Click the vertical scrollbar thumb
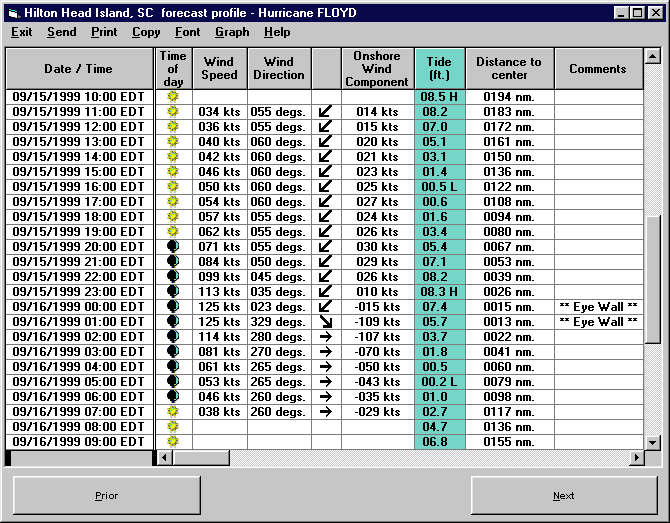Image resolution: width=670 pixels, height=523 pixels. click(x=653, y=280)
